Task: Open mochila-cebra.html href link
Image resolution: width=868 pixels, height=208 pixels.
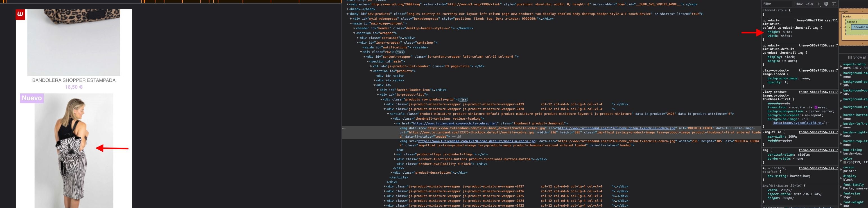Action: pos(455,124)
